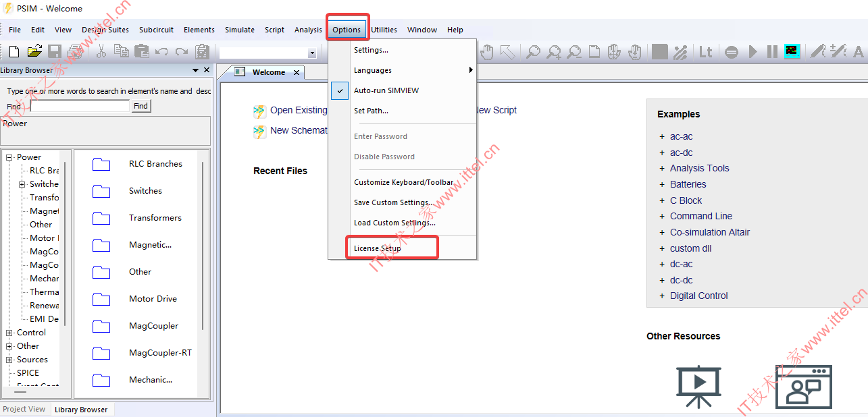Click the Redo arrow toolbar icon
Image resolution: width=868 pixels, height=417 pixels.
[182, 51]
